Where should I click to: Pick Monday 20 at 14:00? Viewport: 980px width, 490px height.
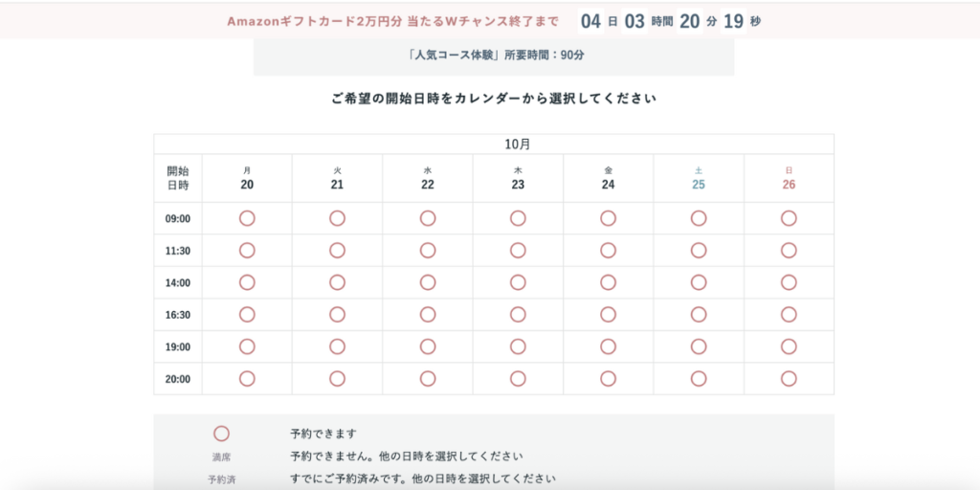click(247, 282)
